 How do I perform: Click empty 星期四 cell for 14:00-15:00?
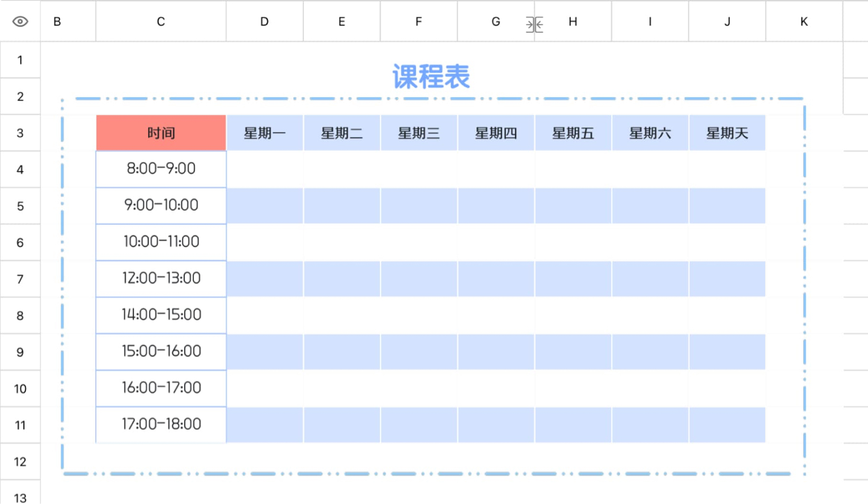coord(496,316)
